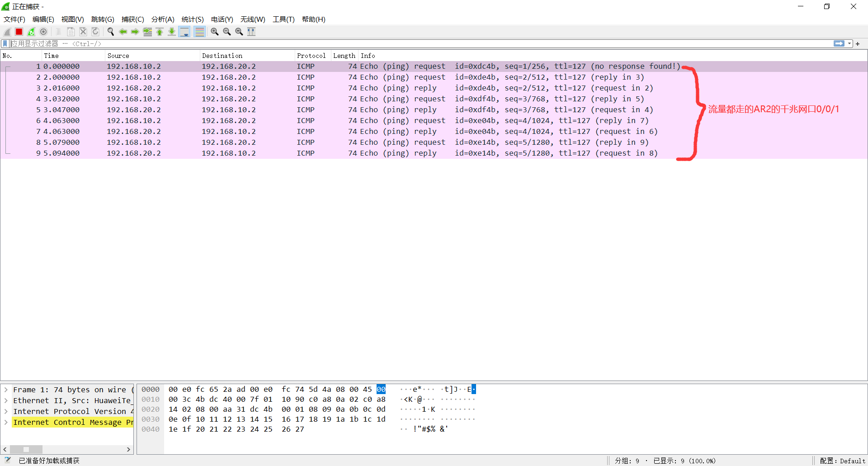Image resolution: width=868 pixels, height=466 pixels.
Task: Restart the current capture
Action: pos(31,32)
